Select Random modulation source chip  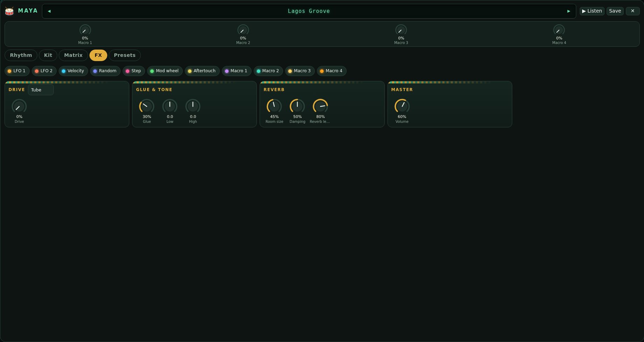(105, 71)
